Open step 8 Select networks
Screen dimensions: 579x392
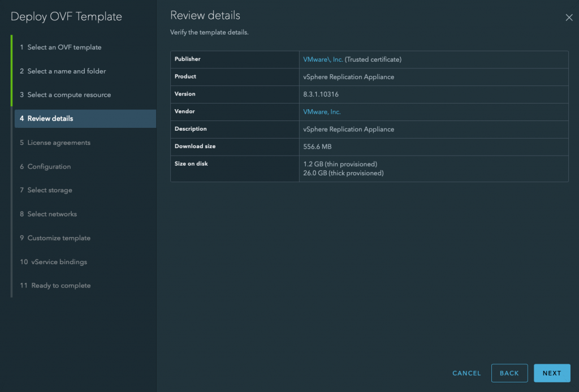click(49, 214)
